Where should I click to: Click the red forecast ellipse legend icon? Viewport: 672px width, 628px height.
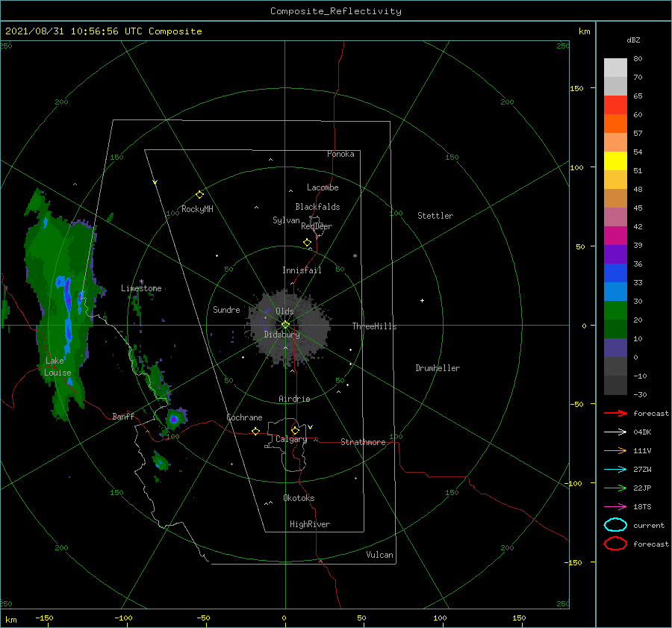pos(615,543)
